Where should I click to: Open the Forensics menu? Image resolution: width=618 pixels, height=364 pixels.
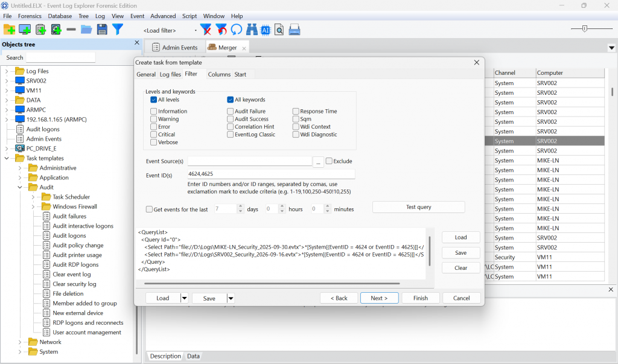pos(30,16)
